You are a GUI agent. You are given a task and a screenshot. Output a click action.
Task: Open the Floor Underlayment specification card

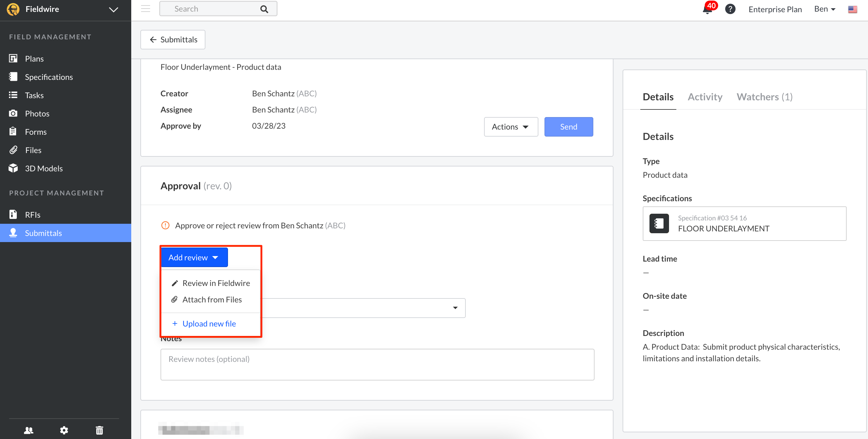[744, 223]
